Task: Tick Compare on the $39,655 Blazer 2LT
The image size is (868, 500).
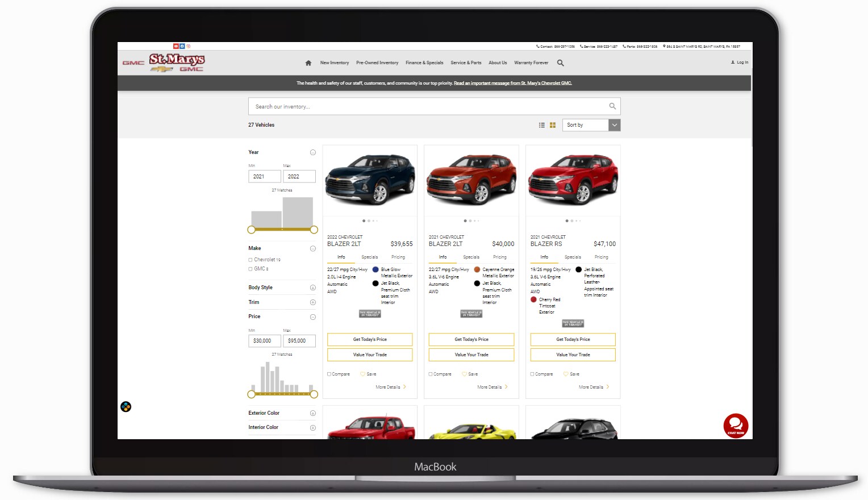Action: click(329, 374)
